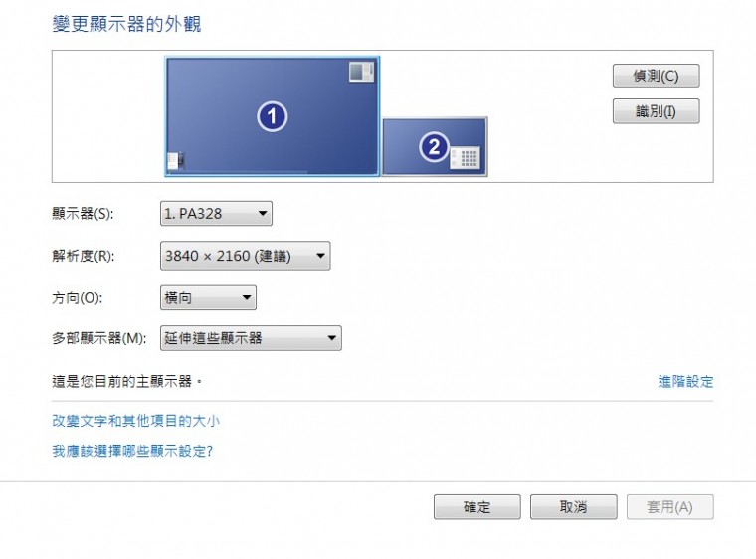Select monitor 2 thumbnail in display layout
This screenshot has width=756, height=559.
(435, 146)
